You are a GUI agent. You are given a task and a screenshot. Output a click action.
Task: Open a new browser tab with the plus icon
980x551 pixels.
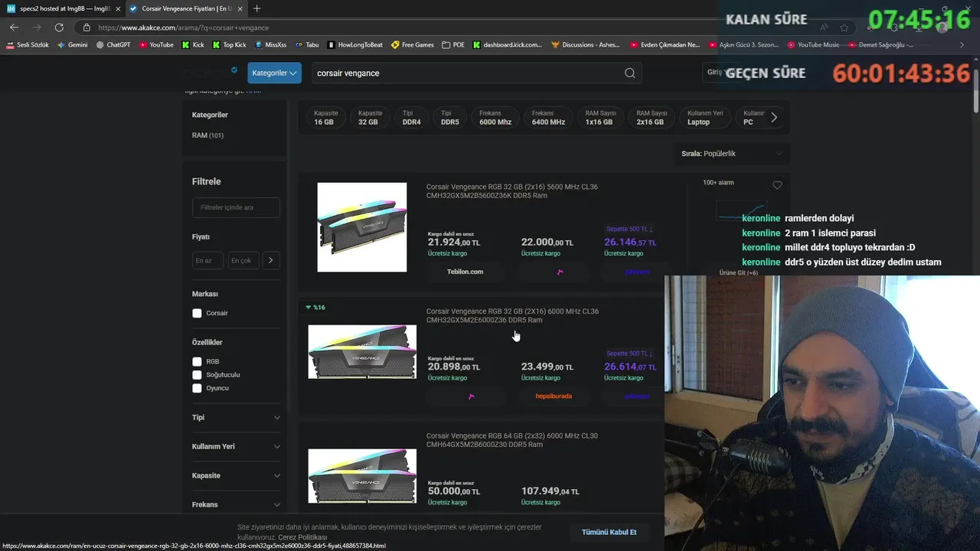pyautogui.click(x=256, y=8)
